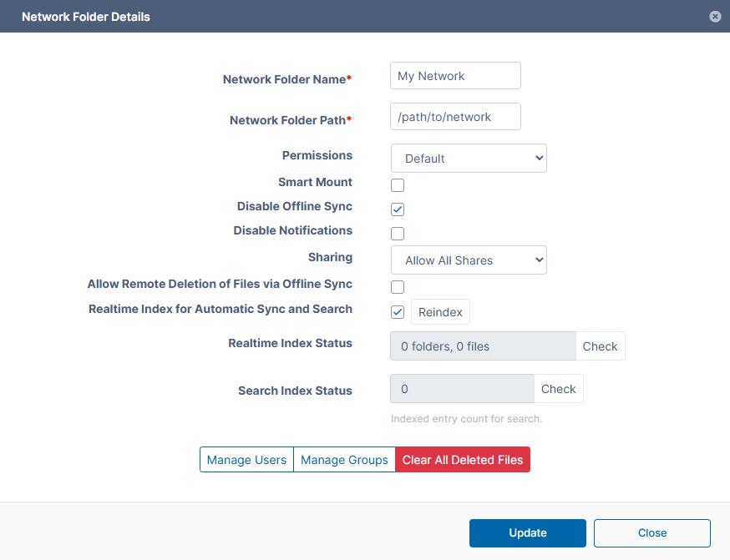The width and height of the screenshot is (730, 560).
Task: Close dialog with the X icon
Action: click(715, 17)
